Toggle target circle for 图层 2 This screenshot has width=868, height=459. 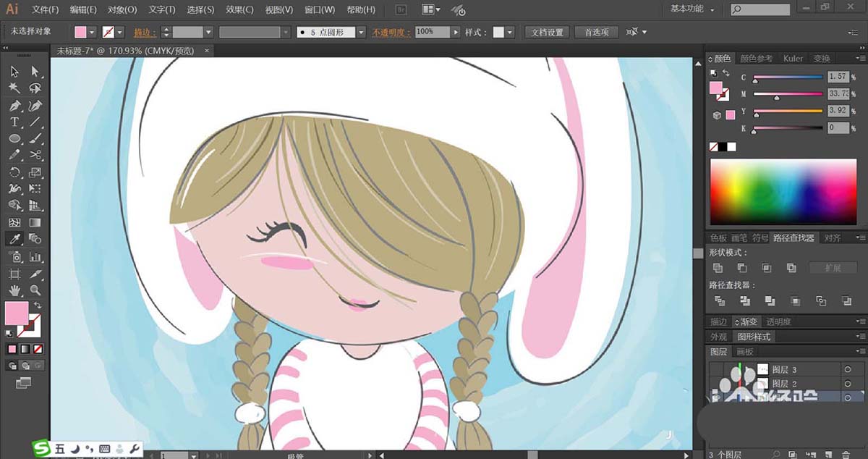point(848,384)
